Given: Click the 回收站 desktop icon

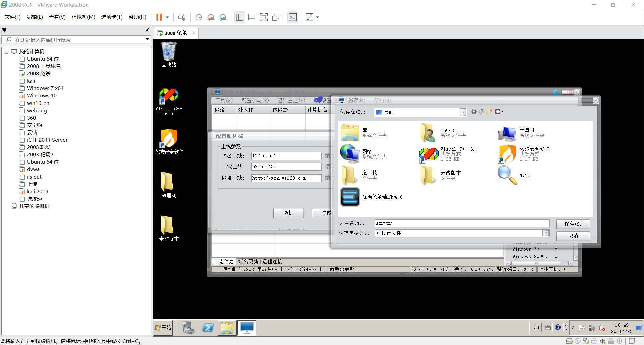Looking at the screenshot, I should pos(169,55).
